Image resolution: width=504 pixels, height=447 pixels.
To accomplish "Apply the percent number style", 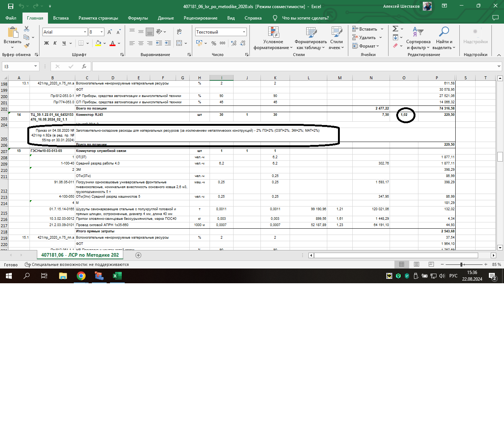I will (x=214, y=43).
